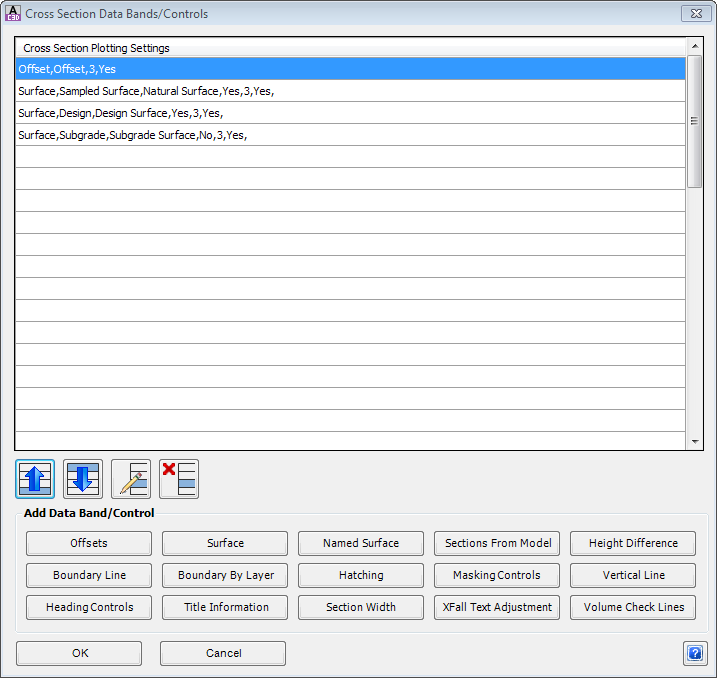This screenshot has height=678, width=717.
Task: Delete selected band with red X icon
Action: 179,479
